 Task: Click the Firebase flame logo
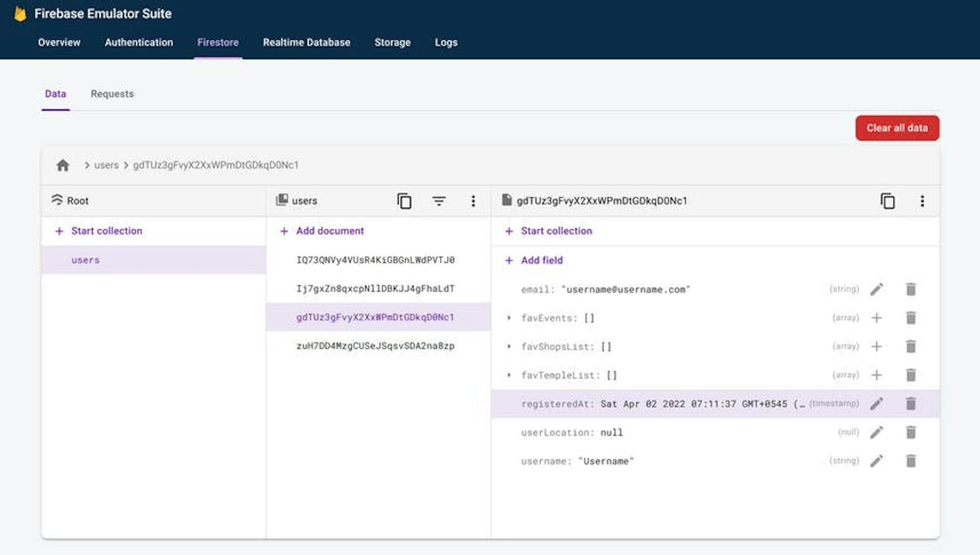[20, 14]
